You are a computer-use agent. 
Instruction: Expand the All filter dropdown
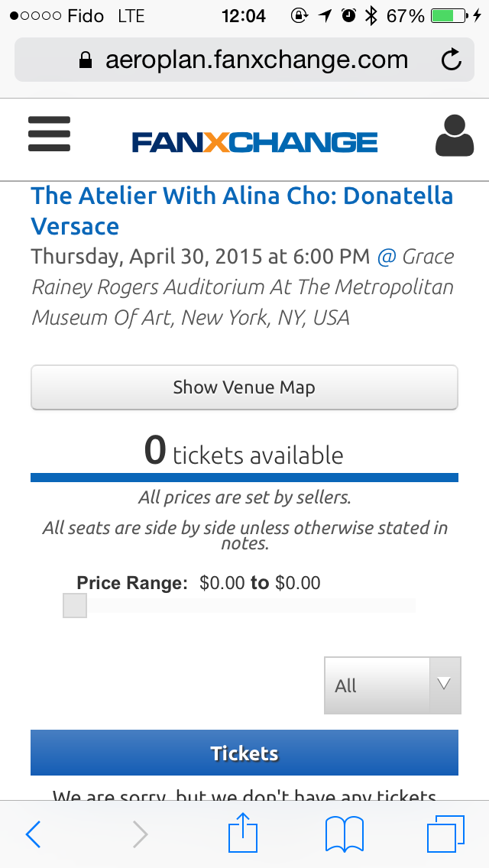[x=393, y=685]
